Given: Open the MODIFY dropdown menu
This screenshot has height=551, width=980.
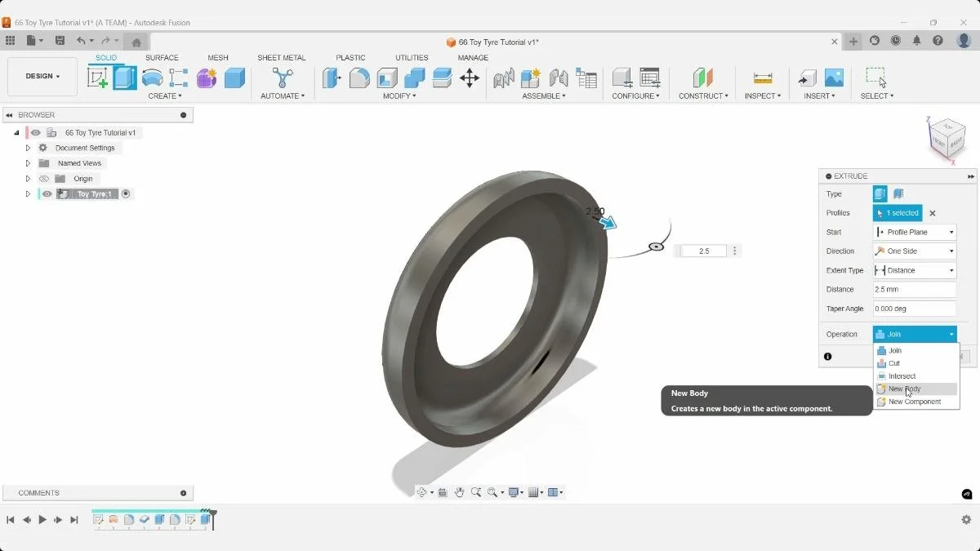Looking at the screenshot, I should 399,96.
